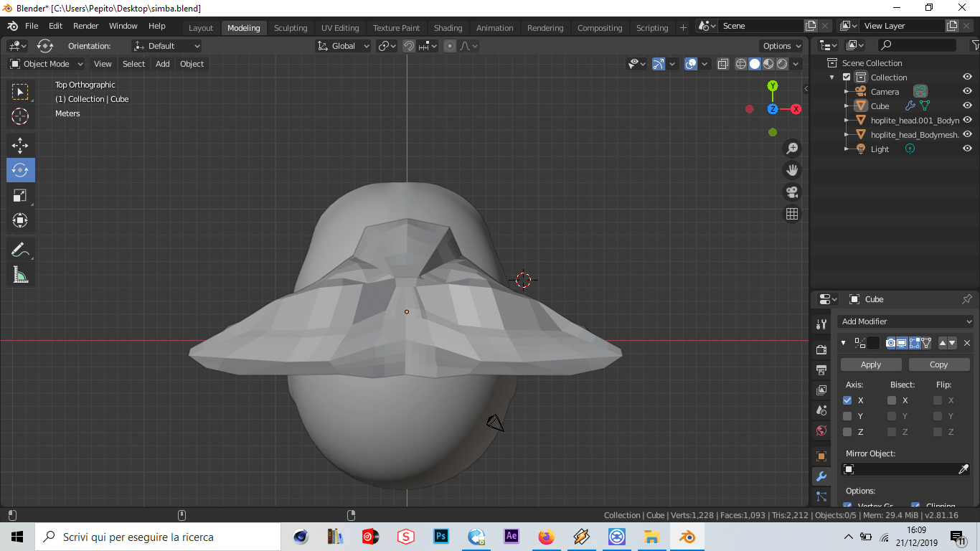Toggle the Collection exclude checkbox in outliner
980x551 pixels.
point(847,77)
